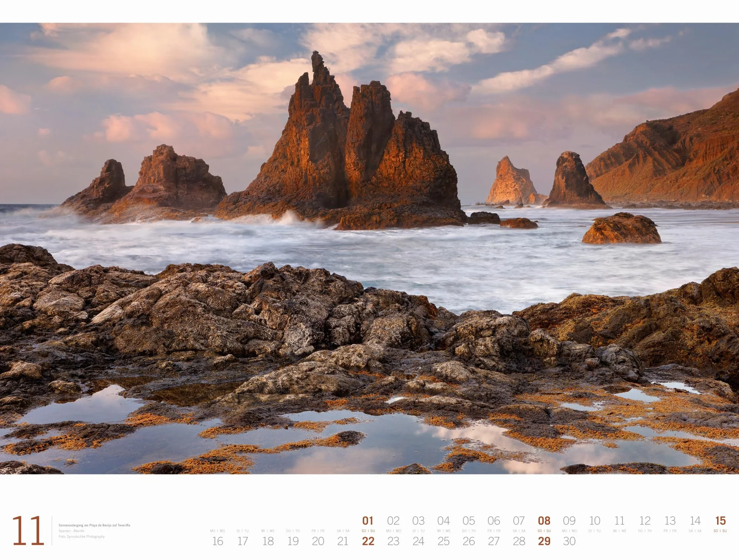Select calendar date 02

(393, 521)
